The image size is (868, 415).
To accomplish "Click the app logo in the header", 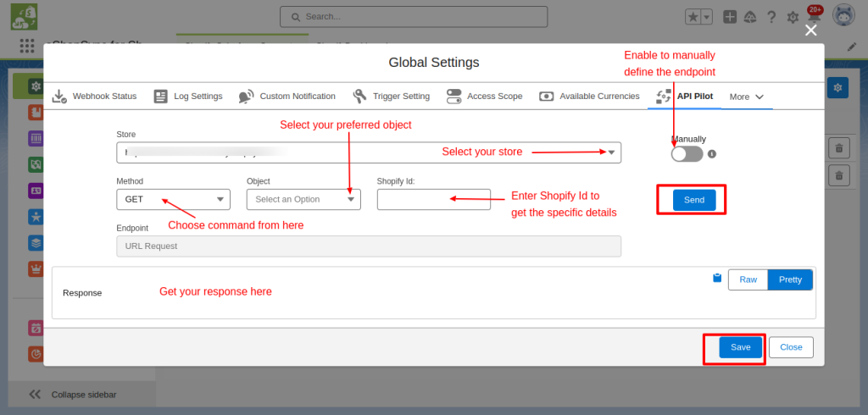I will point(24,17).
